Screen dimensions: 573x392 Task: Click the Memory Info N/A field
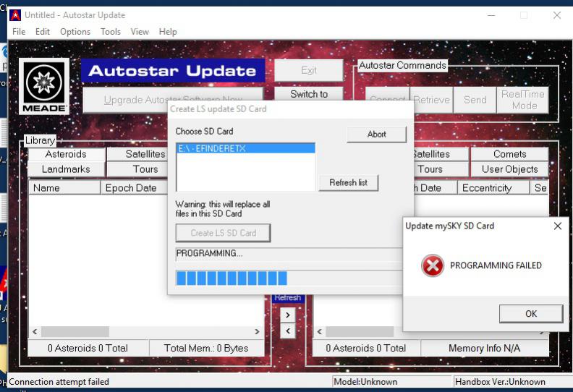tap(484, 348)
